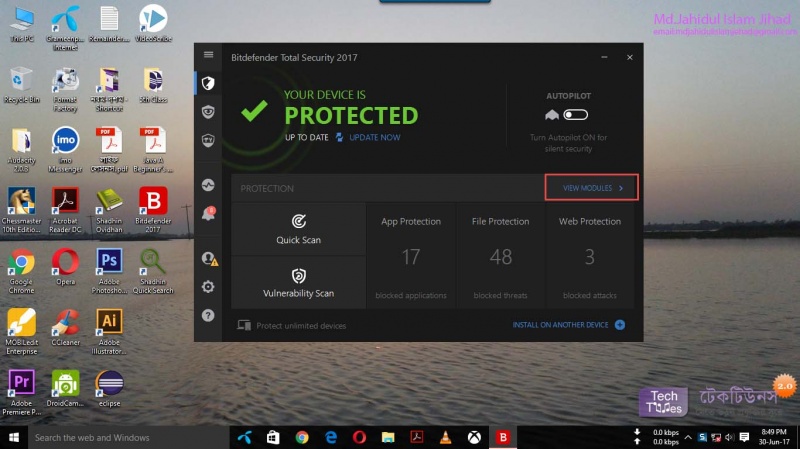Select the Shadhin Ovidhan desktop icon
The image size is (800, 449).
[109, 210]
